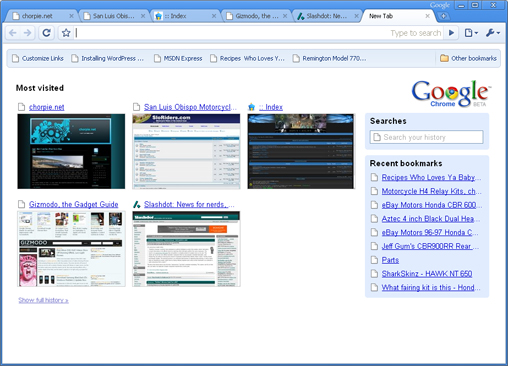Click the Slashdot page thumbnail
508x366 pixels.
click(x=186, y=249)
